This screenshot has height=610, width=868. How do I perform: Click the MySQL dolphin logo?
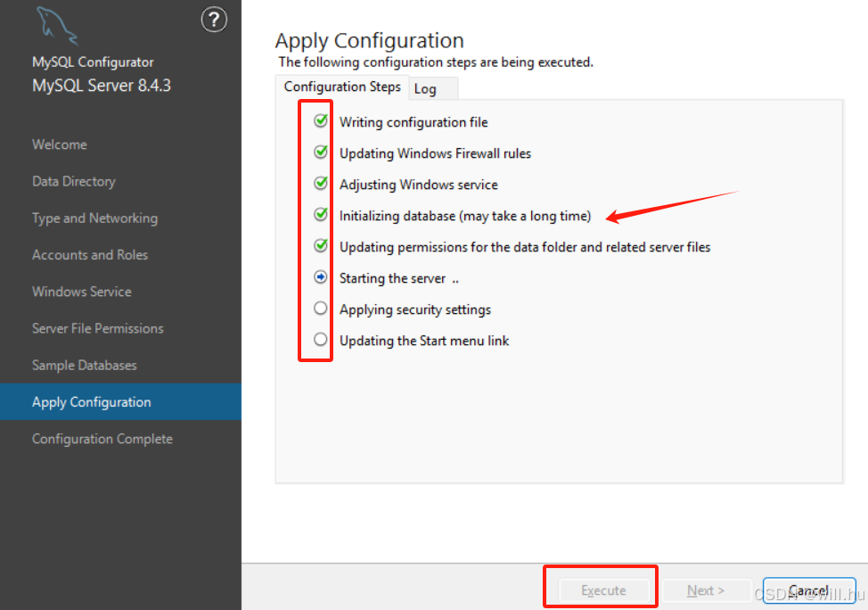pyautogui.click(x=57, y=26)
